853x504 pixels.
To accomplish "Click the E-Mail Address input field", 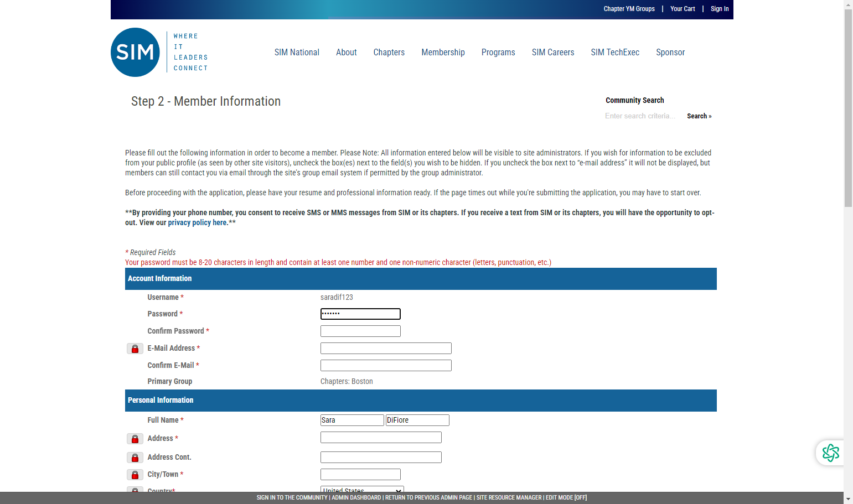I will pos(386,349).
